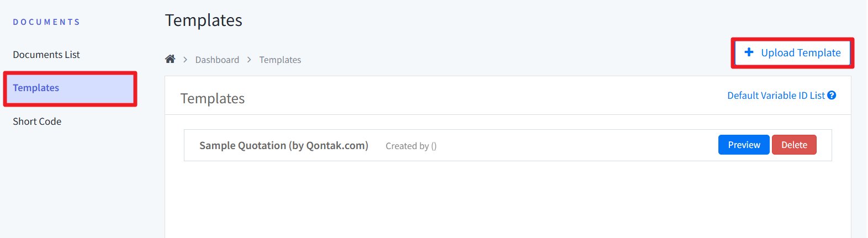Open the Default Variable ID List link
The image size is (868, 238).
coord(776,96)
